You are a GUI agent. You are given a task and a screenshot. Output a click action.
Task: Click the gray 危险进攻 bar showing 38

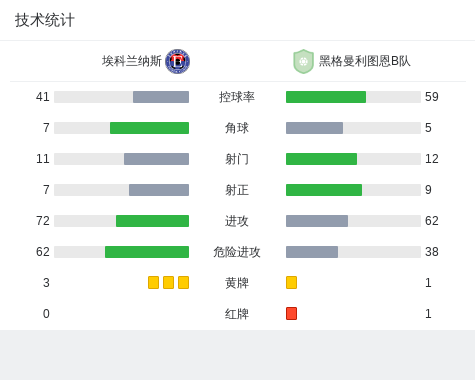312,252
